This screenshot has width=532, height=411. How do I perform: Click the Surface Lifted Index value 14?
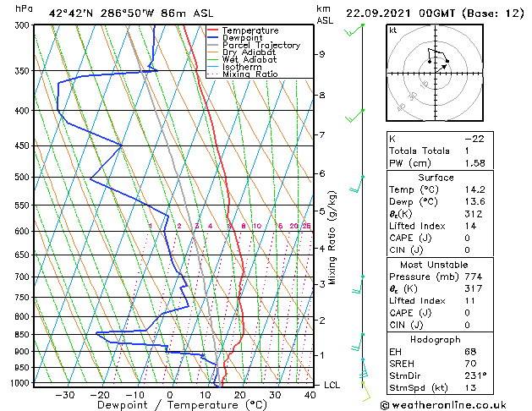coord(470,226)
